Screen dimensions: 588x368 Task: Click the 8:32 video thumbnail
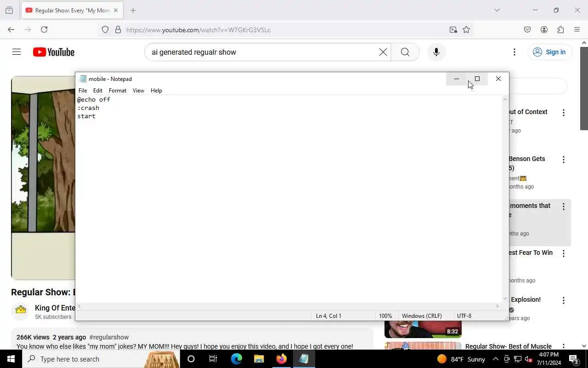click(x=423, y=329)
